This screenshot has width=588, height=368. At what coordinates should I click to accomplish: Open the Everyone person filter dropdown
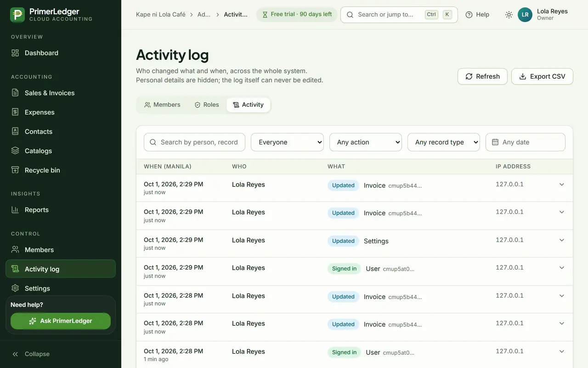(287, 142)
